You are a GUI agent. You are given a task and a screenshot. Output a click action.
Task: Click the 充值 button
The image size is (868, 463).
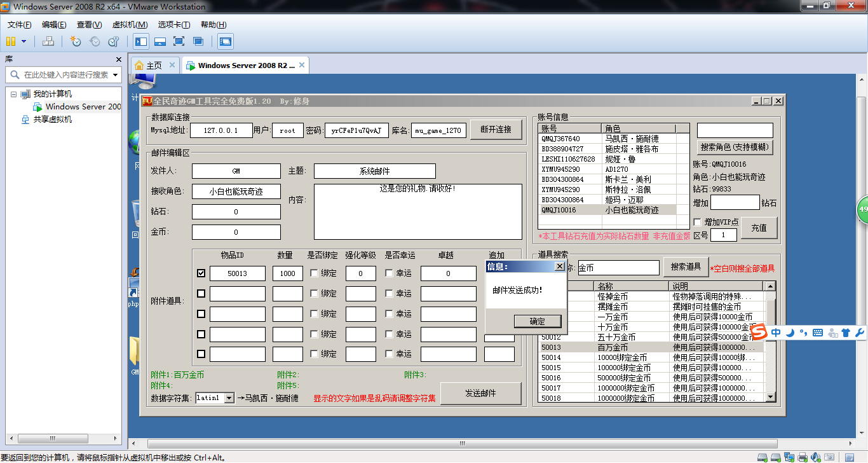759,228
